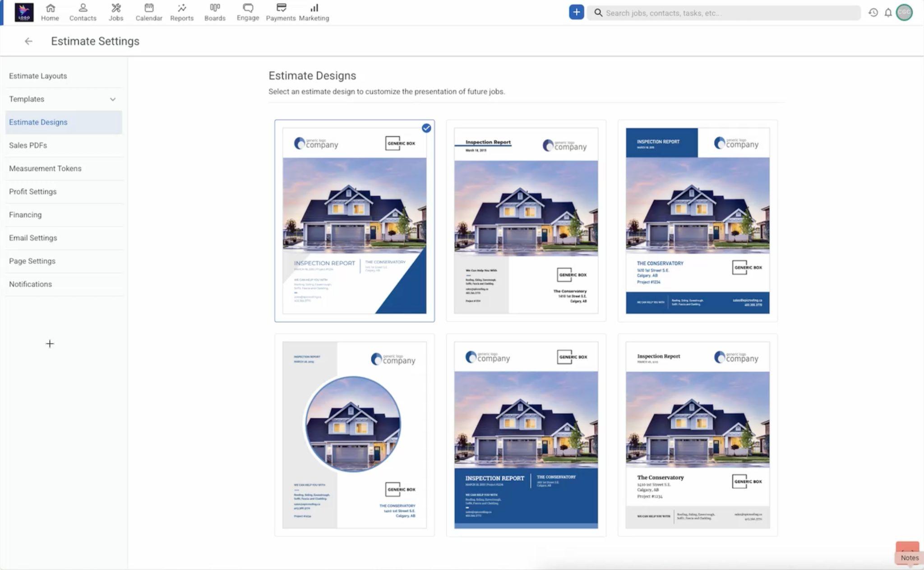The image size is (924, 570).
Task: Open recent history clock icon
Action: [873, 13]
